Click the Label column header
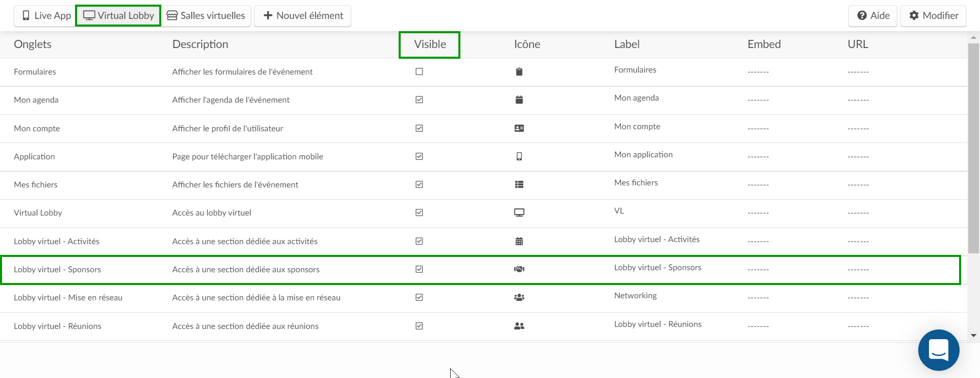Screen dimensions: 980x378 tap(627, 44)
